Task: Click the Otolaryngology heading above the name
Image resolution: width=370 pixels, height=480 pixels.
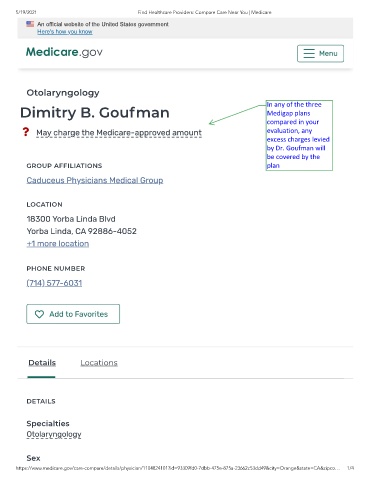Action: (63, 93)
